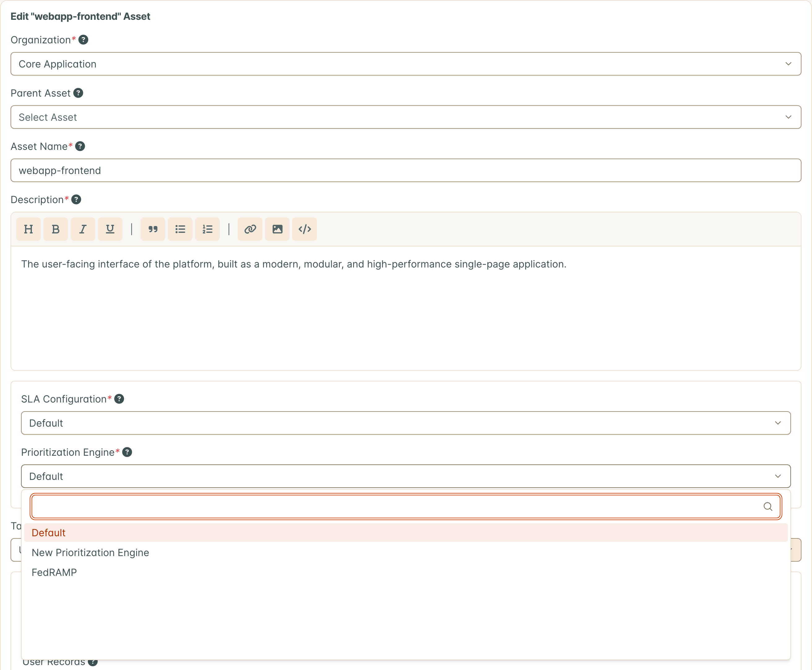Choose Default from the engine list
The height and width of the screenshot is (670, 812).
[406, 533]
